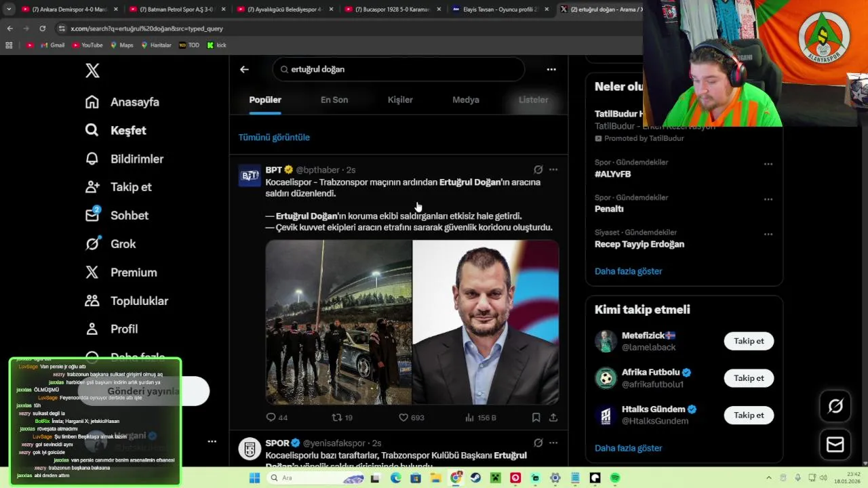Screen dimensions: 868x488
Task: Click the ertuğrul doğan search field
Action: (x=399, y=69)
